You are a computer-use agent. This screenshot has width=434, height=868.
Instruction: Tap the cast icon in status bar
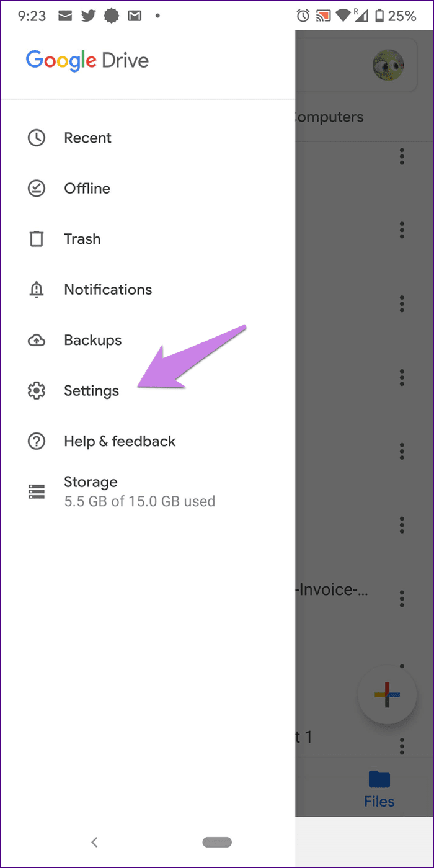click(x=324, y=16)
